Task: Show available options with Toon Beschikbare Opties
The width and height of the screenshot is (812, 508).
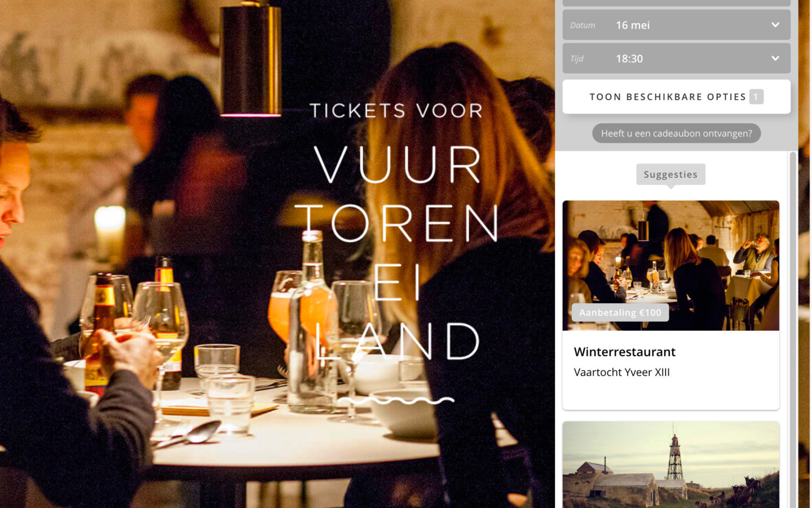Action: [677, 97]
